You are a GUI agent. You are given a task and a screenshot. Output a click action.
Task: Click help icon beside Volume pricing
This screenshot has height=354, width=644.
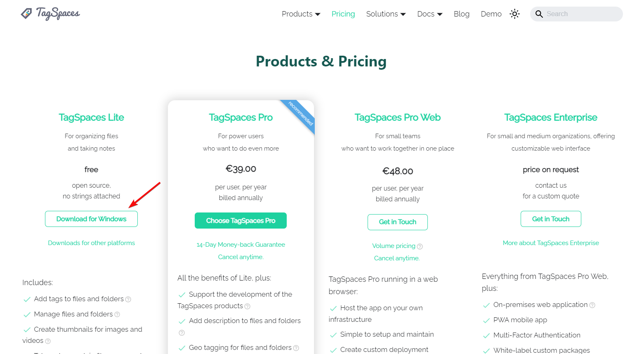pyautogui.click(x=420, y=246)
